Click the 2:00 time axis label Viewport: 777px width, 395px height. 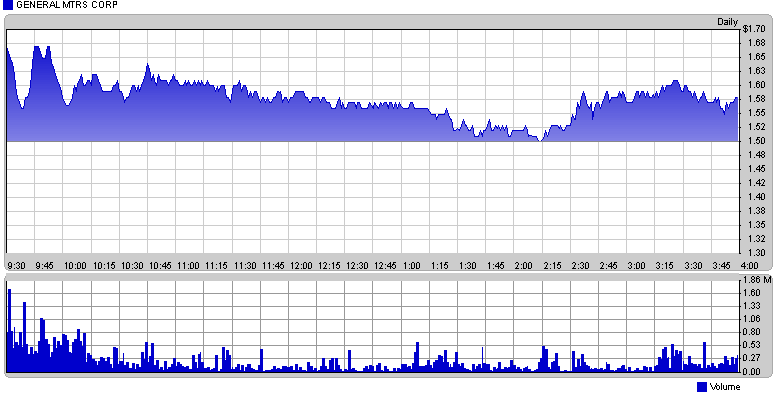click(x=524, y=266)
